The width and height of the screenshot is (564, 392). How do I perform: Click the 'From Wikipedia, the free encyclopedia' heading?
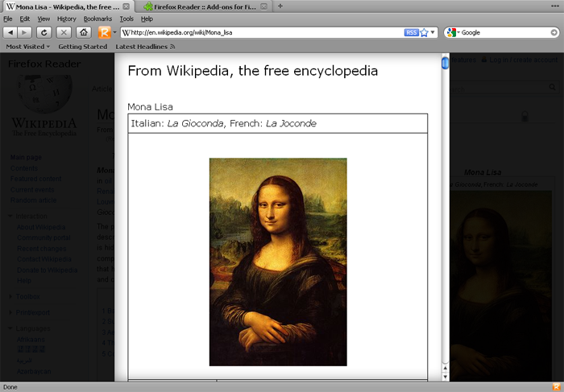pyautogui.click(x=253, y=71)
